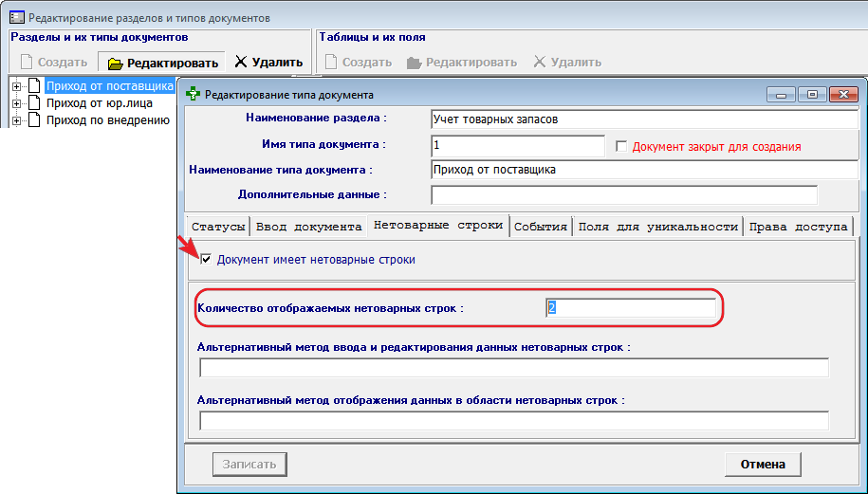Maximize the document type editing dialog
Screen dimensions: 868x494
click(x=812, y=95)
